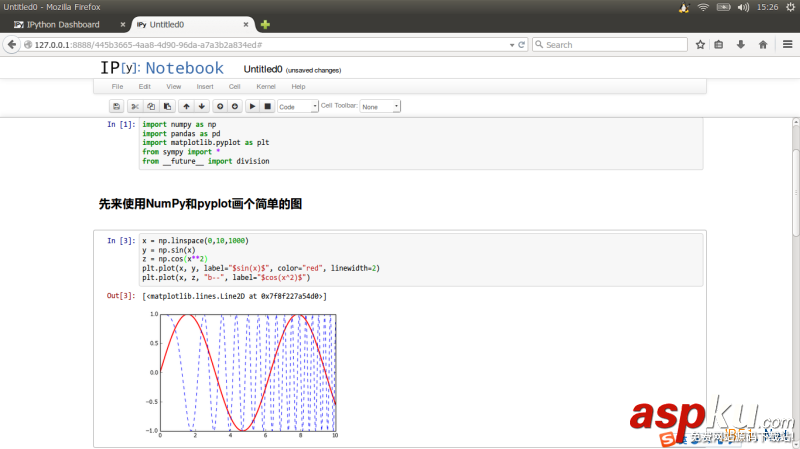The height and width of the screenshot is (449, 800).
Task: Move selected cell up
Action: tap(186, 106)
